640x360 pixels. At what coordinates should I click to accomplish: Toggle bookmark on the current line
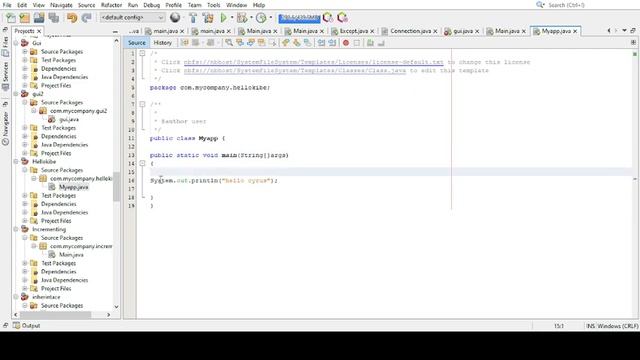point(307,43)
